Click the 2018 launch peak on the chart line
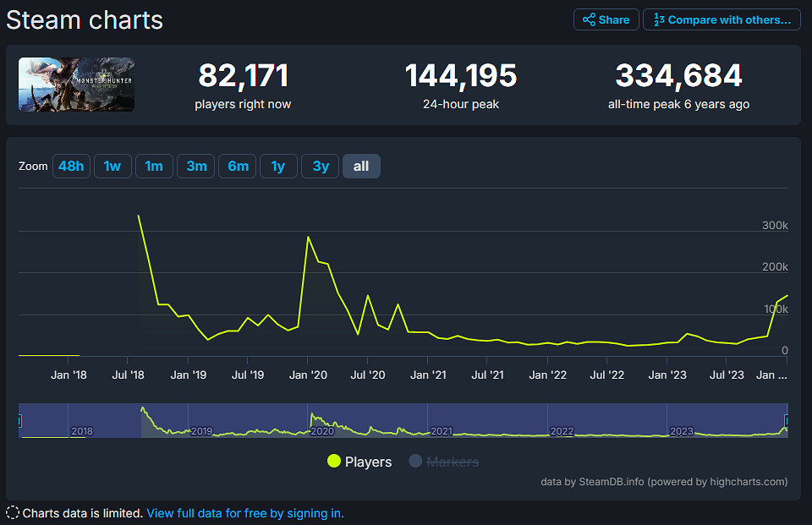The width and height of the screenshot is (812, 525). click(x=138, y=216)
